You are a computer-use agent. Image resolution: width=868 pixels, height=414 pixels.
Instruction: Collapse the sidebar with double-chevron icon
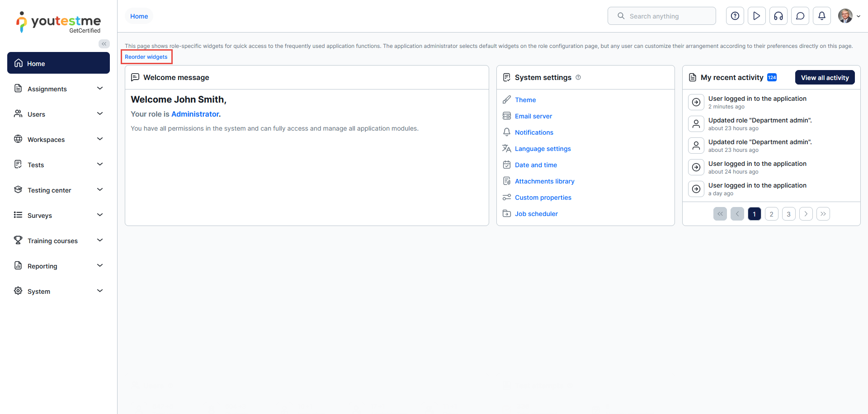tap(104, 44)
